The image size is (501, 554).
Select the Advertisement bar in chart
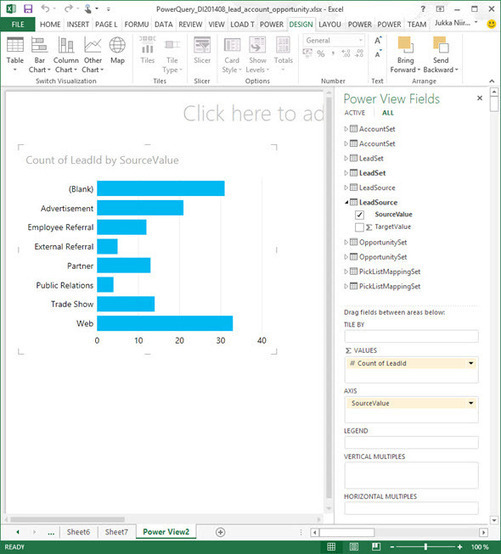tap(140, 208)
